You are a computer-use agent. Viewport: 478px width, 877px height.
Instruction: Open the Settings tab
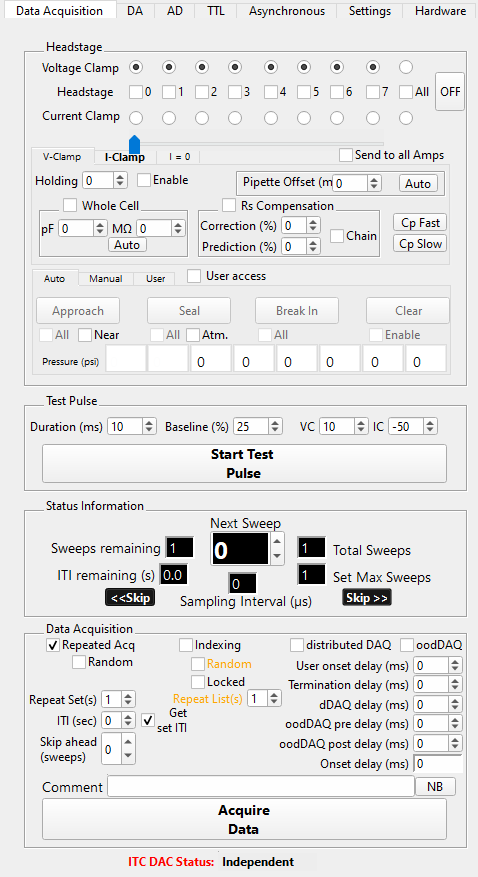(370, 11)
